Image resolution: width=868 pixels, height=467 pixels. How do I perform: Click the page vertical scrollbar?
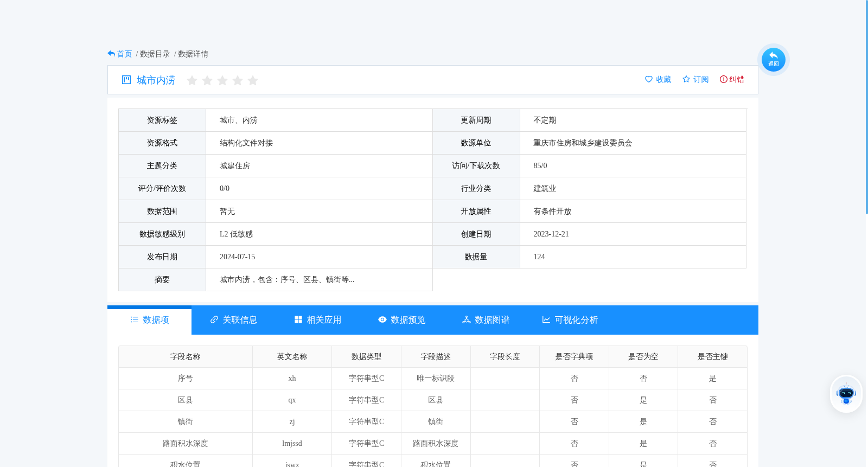click(x=866, y=107)
